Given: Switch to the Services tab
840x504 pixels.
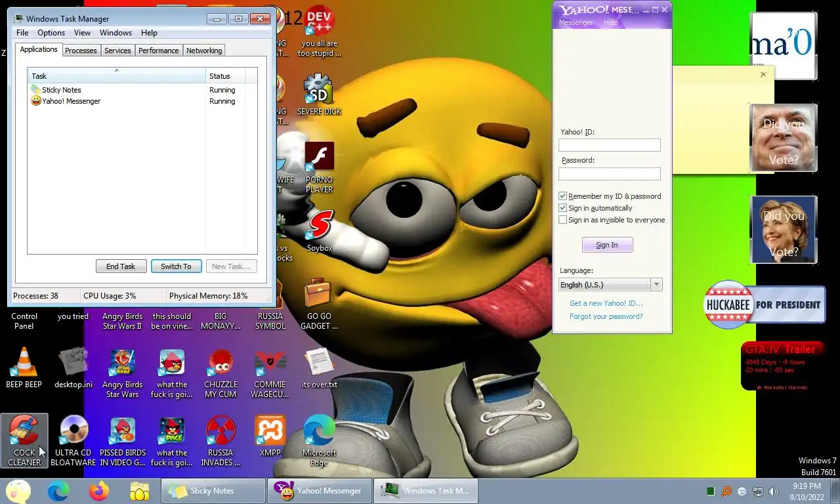Looking at the screenshot, I should pos(117,51).
